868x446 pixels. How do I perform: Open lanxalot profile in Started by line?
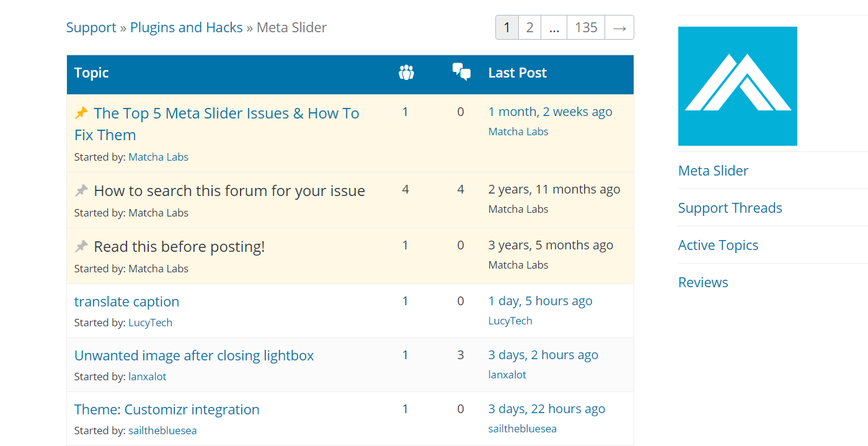147,377
